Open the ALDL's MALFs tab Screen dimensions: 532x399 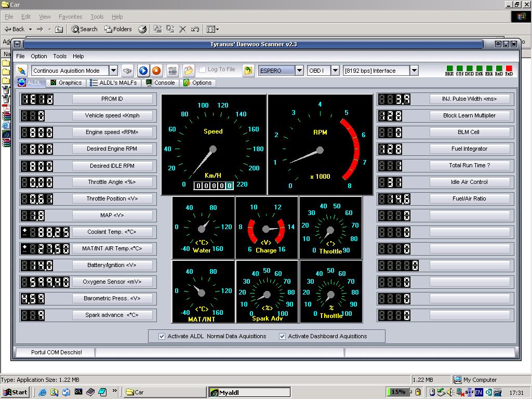(x=114, y=83)
